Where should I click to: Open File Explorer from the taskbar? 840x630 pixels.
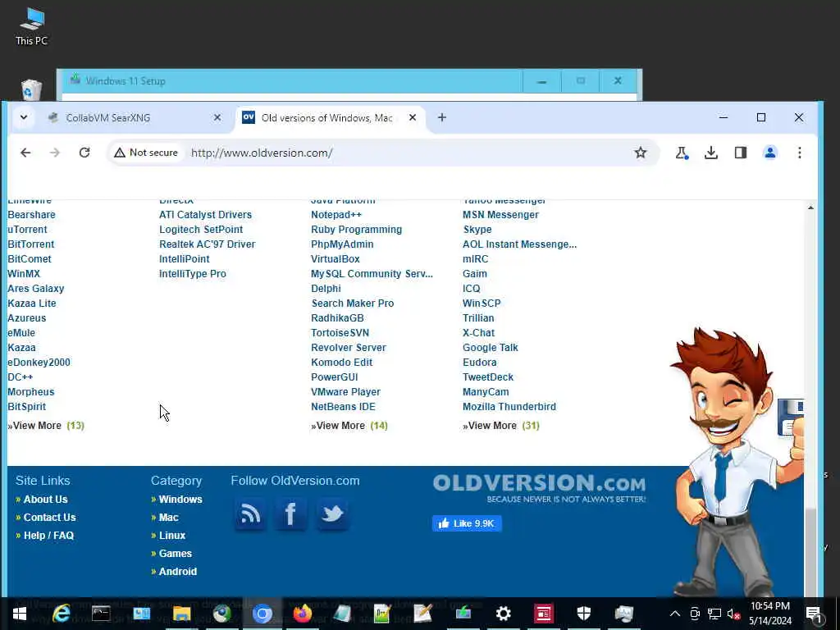pos(181,614)
